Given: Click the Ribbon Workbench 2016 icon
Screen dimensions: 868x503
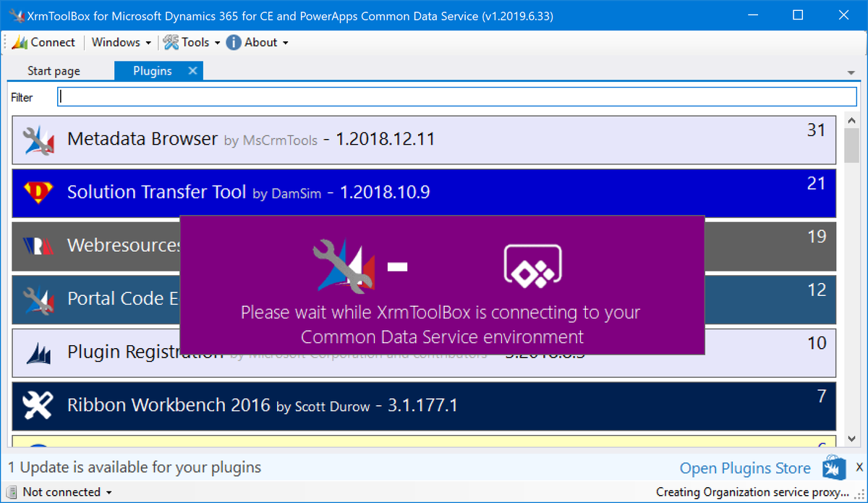Looking at the screenshot, I should tap(38, 405).
